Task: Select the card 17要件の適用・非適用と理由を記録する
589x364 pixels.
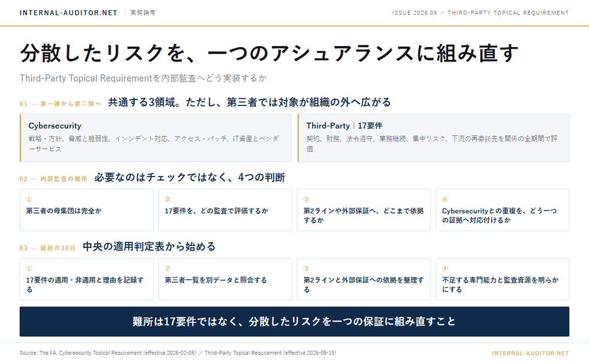Action: [x=86, y=279]
